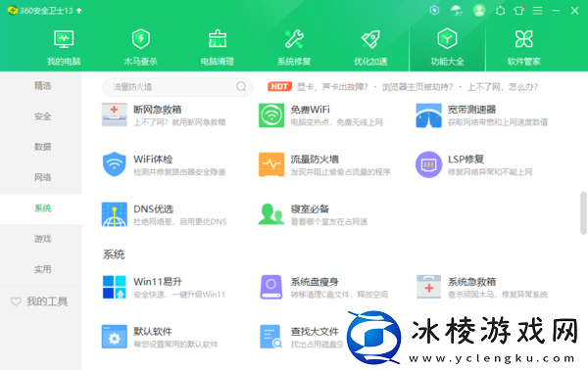Launch 断网急救箱 tool icon

(114, 115)
